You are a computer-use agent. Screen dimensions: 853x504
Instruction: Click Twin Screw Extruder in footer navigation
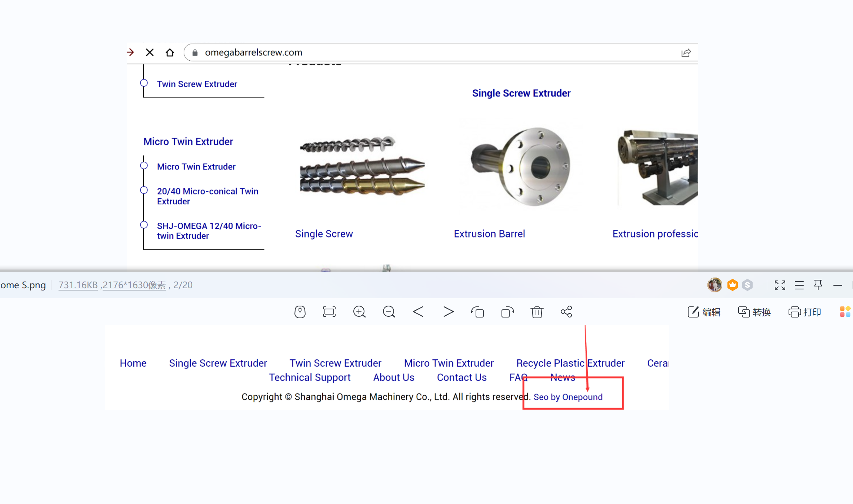click(335, 363)
